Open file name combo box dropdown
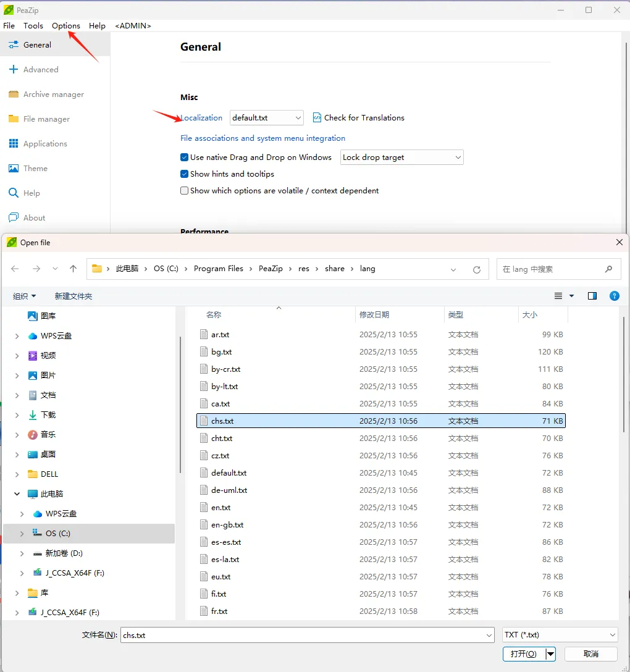Viewport: 630px width, 672px height. click(489, 635)
